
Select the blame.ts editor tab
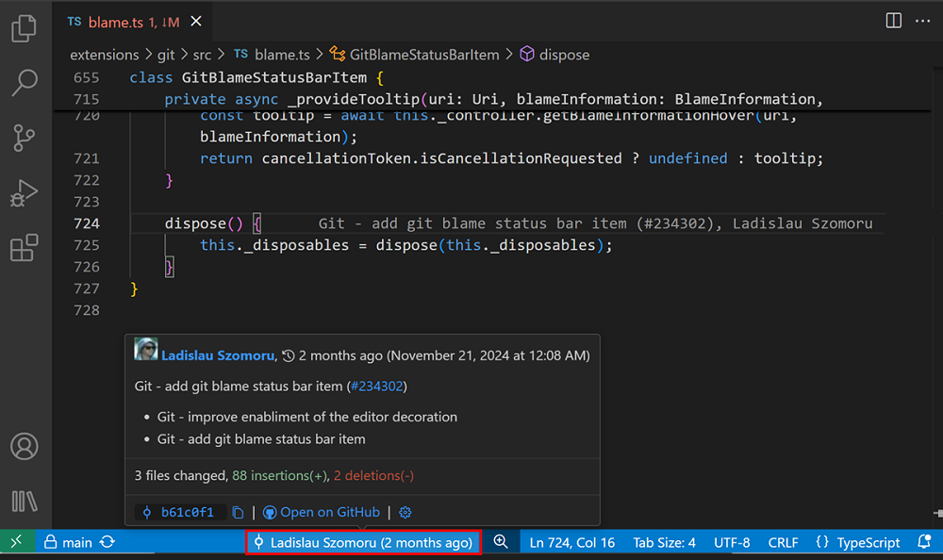[115, 20]
